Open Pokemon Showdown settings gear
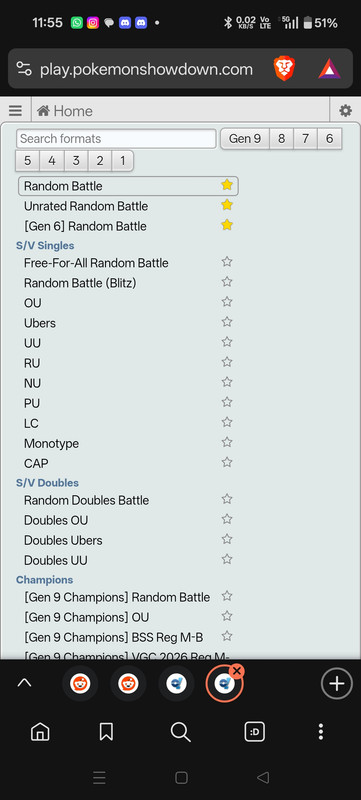This screenshot has width=361, height=800. 345,111
